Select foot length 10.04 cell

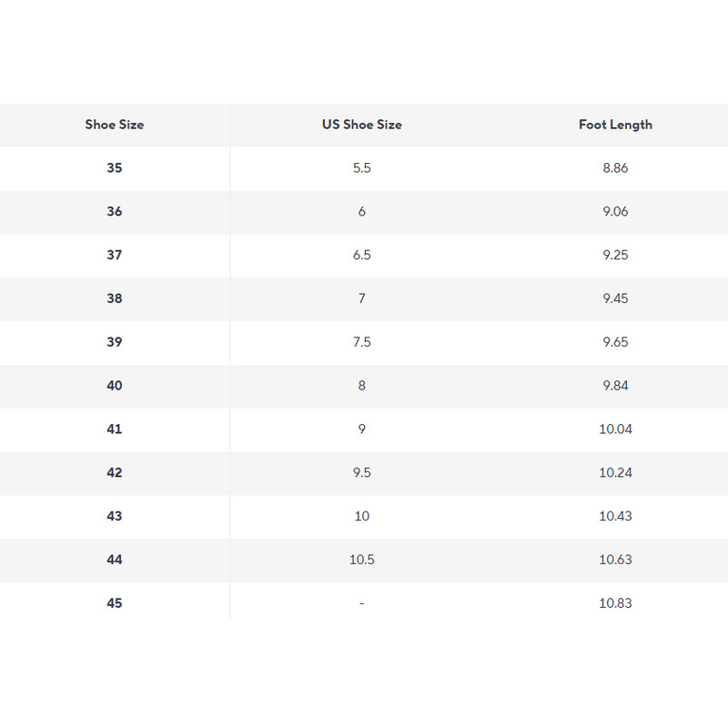[x=615, y=430]
